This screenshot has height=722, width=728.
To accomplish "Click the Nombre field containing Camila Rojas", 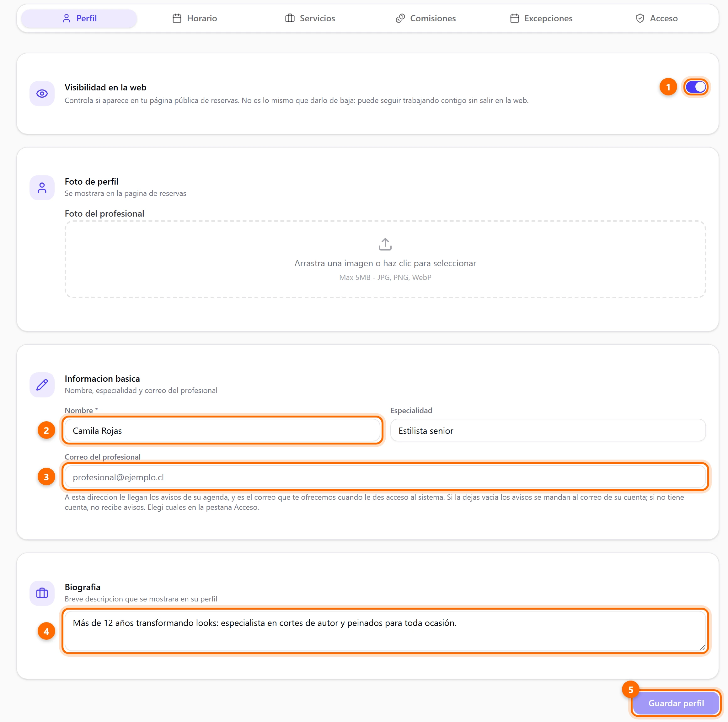I will [x=223, y=431].
